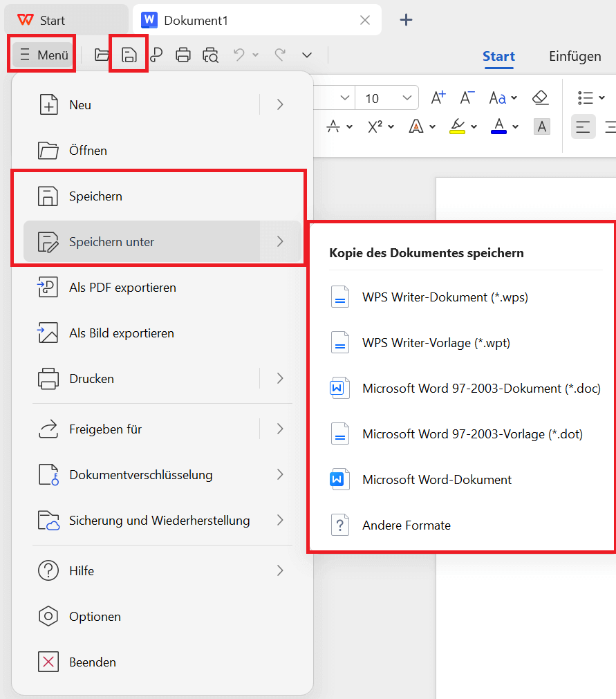Select the Drucken (print) toolbar icon
This screenshot has width=616, height=699.
pyautogui.click(x=183, y=55)
